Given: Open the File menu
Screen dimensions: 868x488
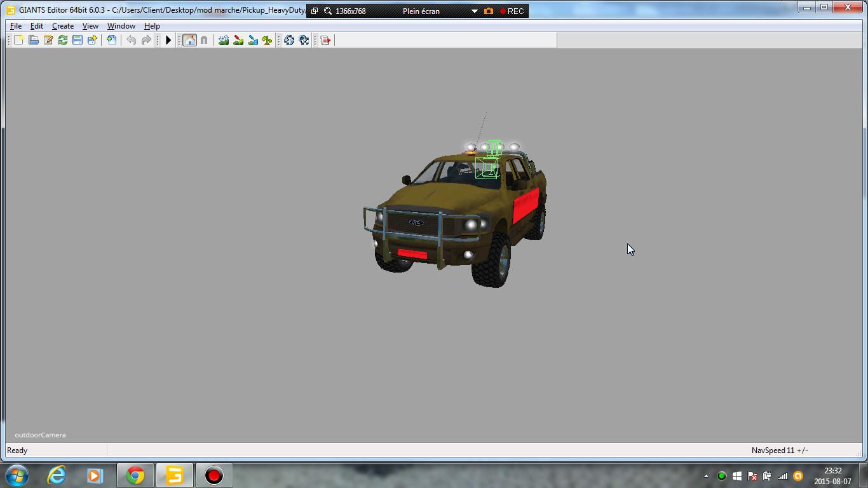Looking at the screenshot, I should coord(16,26).
